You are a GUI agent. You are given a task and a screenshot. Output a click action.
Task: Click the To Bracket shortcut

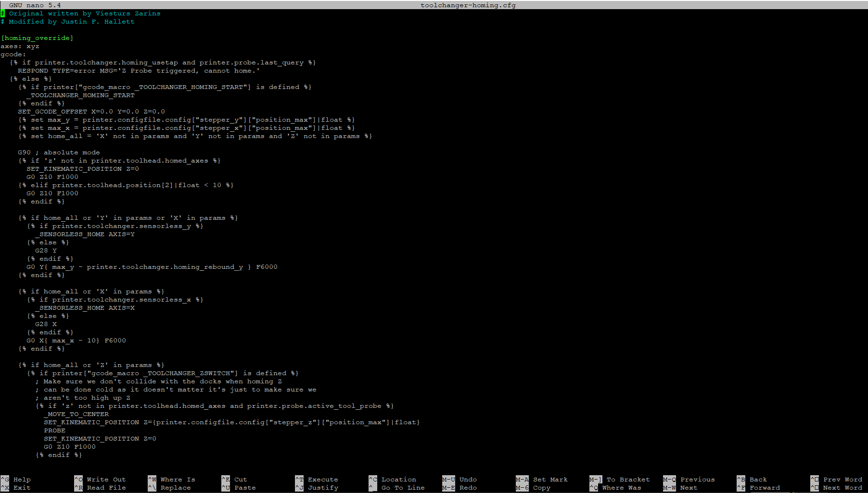click(628, 480)
